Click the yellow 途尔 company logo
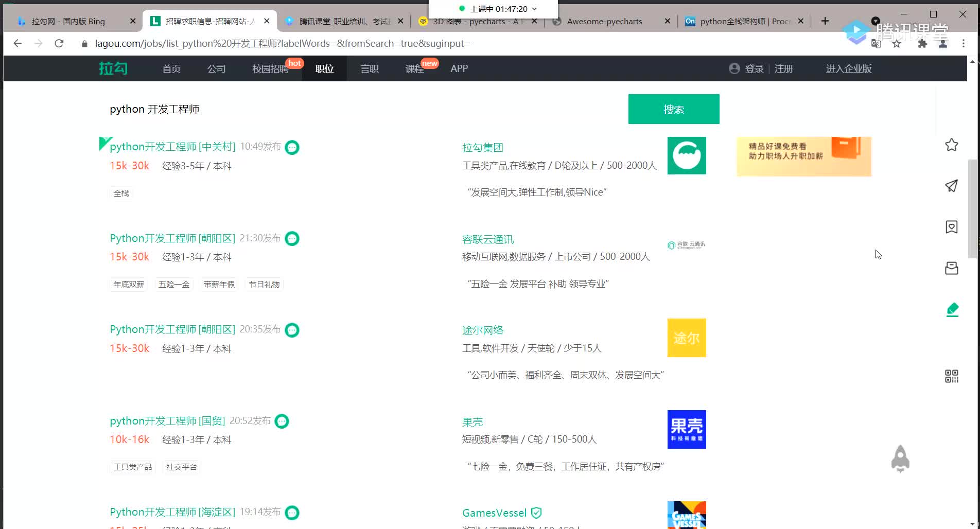980x529 pixels. pos(687,338)
